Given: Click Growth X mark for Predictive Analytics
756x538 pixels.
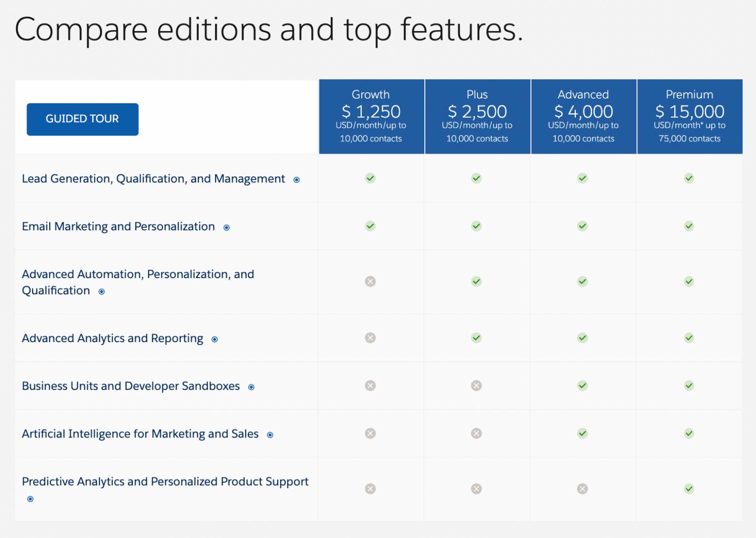Looking at the screenshot, I should tap(370, 489).
